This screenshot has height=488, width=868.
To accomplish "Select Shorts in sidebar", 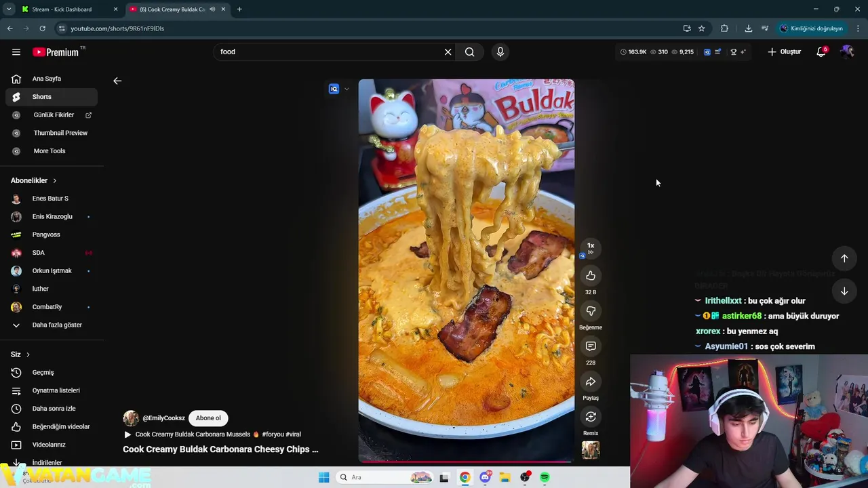I will pos(52,97).
